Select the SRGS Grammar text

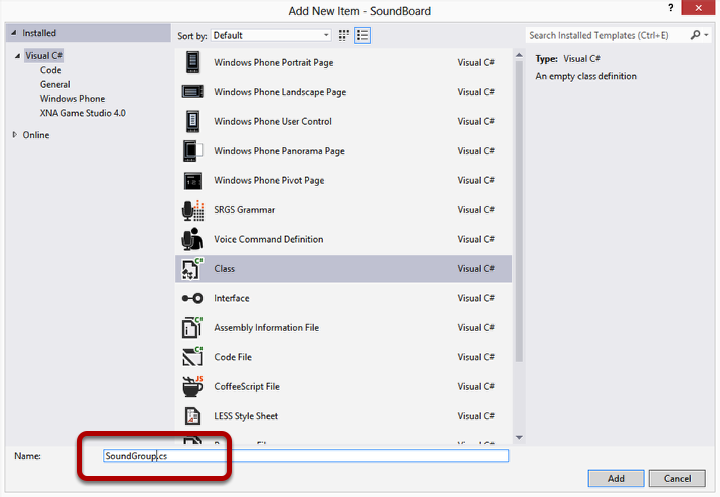pyautogui.click(x=244, y=209)
